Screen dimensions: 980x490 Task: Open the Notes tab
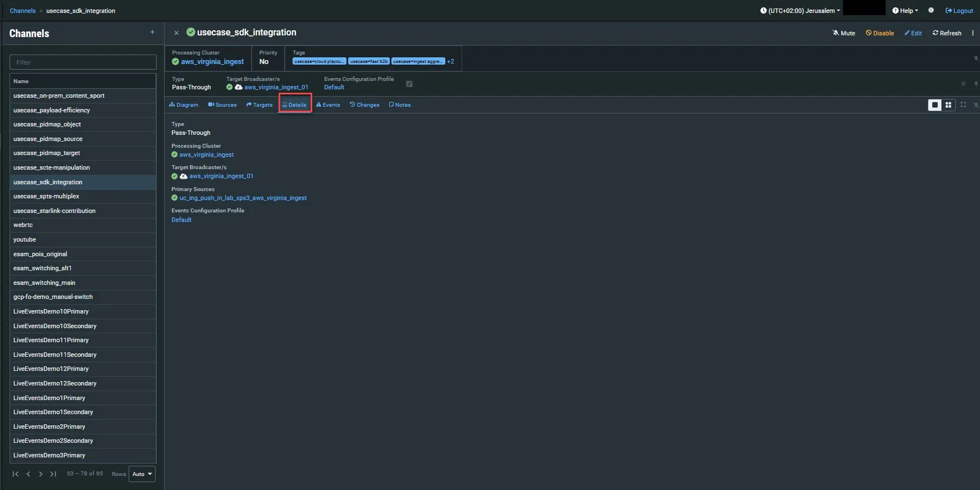(400, 105)
